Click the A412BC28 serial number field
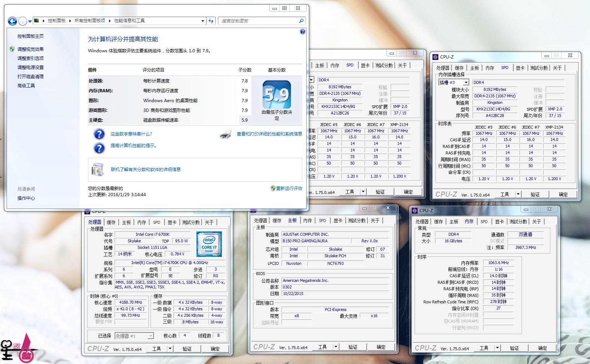Image resolution: width=590 pixels, height=364 pixels. pyautogui.click(x=495, y=116)
